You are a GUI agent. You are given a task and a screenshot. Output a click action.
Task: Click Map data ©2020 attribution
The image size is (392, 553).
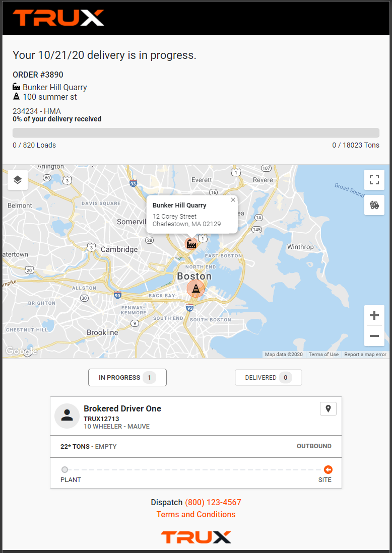coord(284,355)
